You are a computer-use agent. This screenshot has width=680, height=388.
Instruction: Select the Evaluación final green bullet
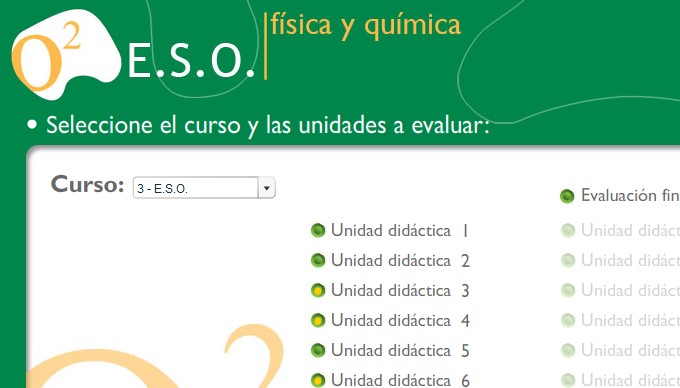click(567, 196)
